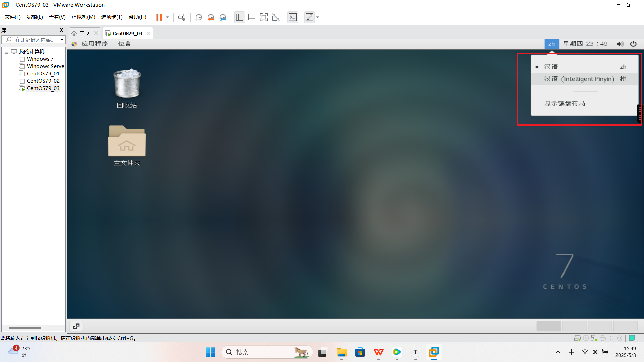The width and height of the screenshot is (644, 362).
Task: Click the VMware pause/suspend toolbar icon
Action: coord(159,17)
